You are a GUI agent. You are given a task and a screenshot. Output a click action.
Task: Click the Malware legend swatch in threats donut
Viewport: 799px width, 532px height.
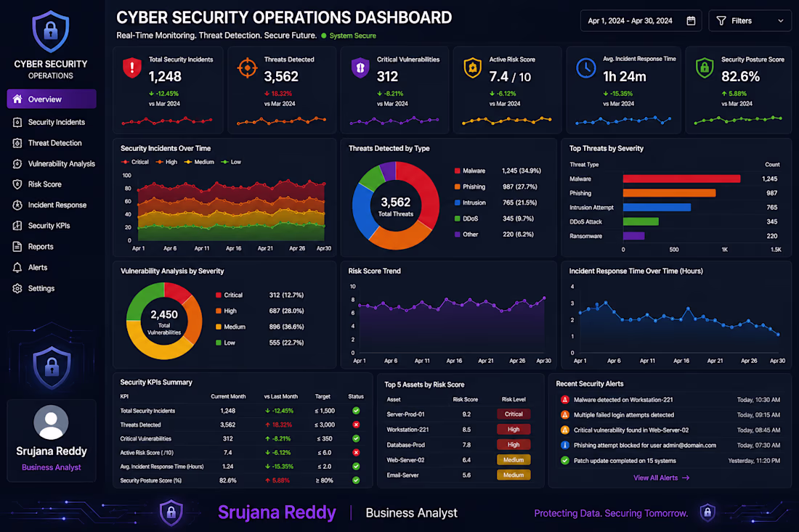coord(457,171)
